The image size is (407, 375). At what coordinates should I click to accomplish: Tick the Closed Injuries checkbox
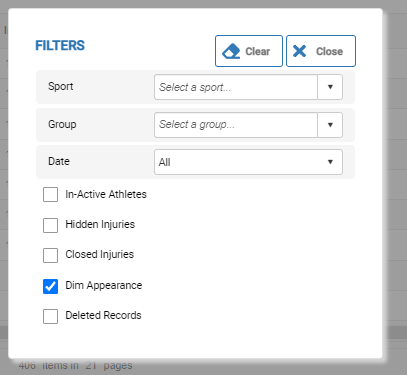[50, 255]
